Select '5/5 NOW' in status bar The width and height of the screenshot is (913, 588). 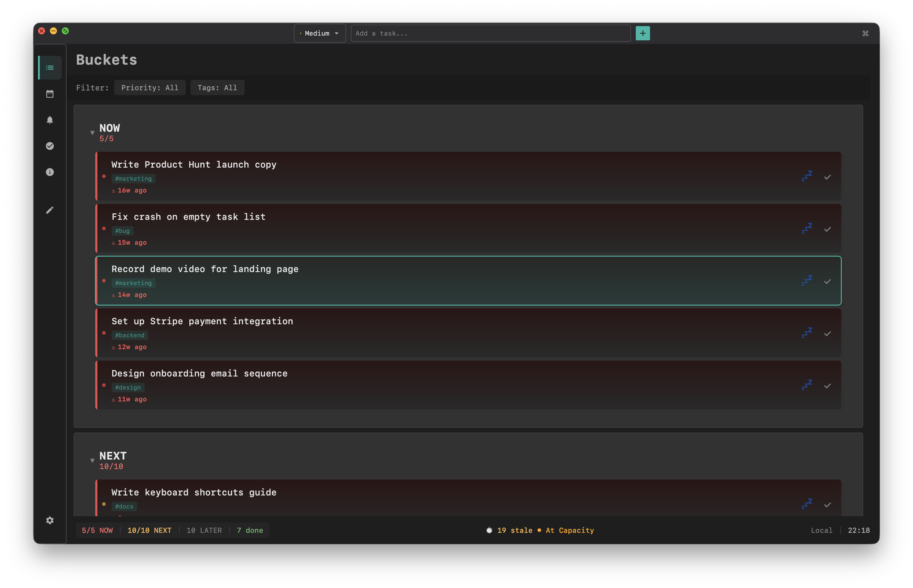[97, 530]
